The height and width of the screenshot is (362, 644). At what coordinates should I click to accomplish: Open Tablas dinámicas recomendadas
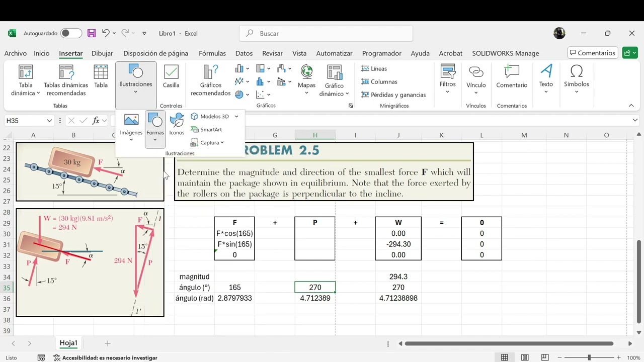pos(66,80)
